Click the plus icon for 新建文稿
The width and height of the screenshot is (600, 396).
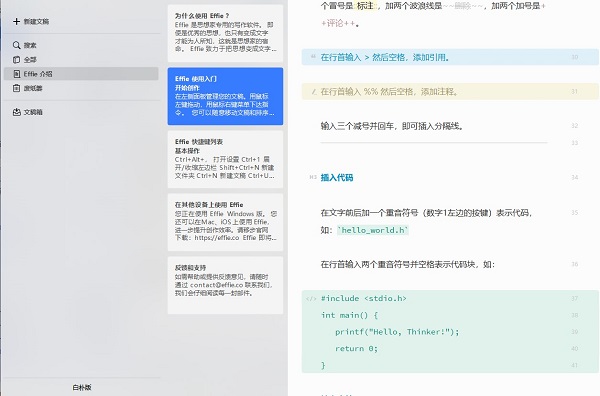click(x=16, y=21)
